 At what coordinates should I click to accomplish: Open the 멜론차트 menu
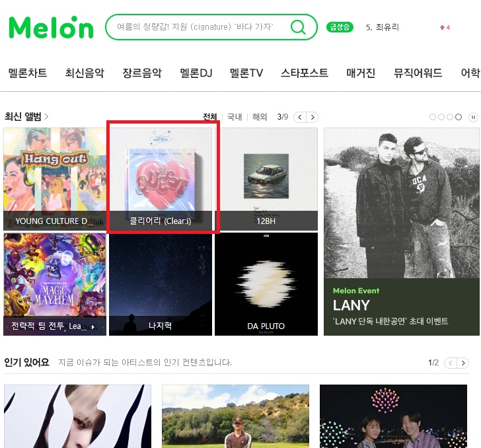pos(28,73)
